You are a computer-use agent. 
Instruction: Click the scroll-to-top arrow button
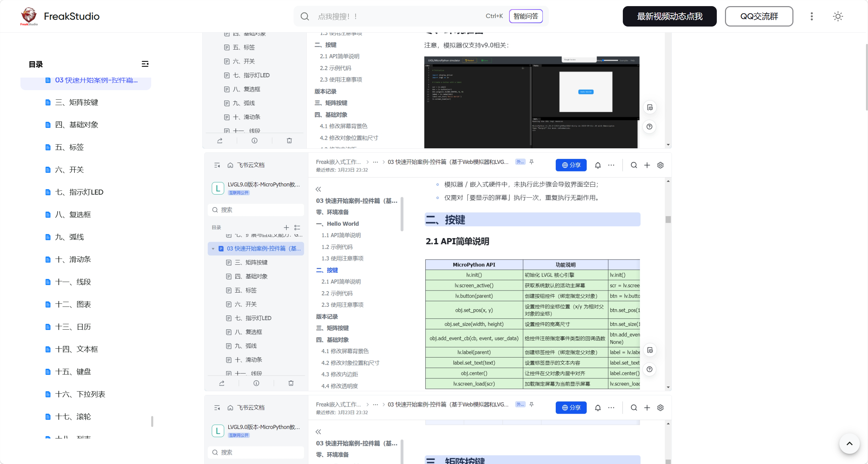coord(849,444)
